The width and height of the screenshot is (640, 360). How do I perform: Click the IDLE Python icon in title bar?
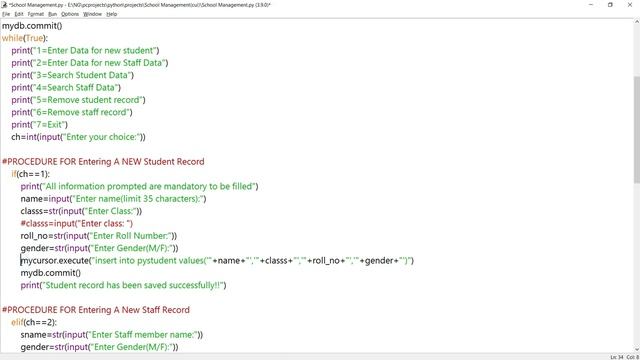click(x=4, y=4)
